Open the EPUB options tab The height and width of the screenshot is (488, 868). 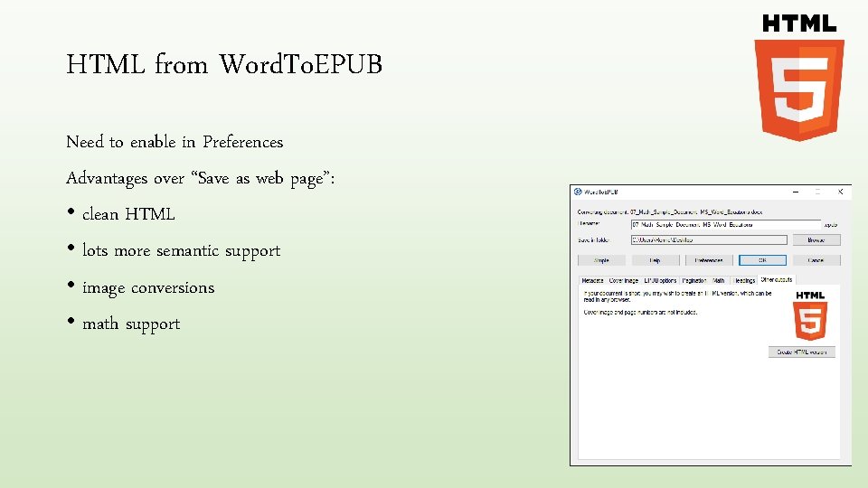(x=660, y=280)
